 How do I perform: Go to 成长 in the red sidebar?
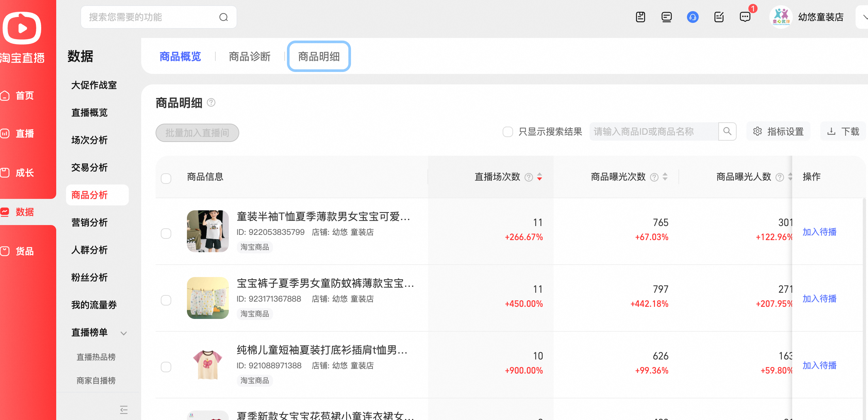coord(18,173)
